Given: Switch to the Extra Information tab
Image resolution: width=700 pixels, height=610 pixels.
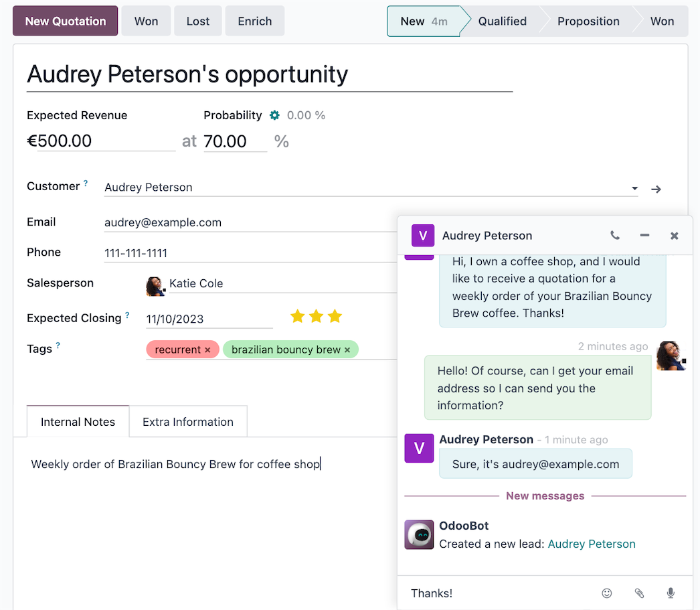Looking at the screenshot, I should [188, 421].
